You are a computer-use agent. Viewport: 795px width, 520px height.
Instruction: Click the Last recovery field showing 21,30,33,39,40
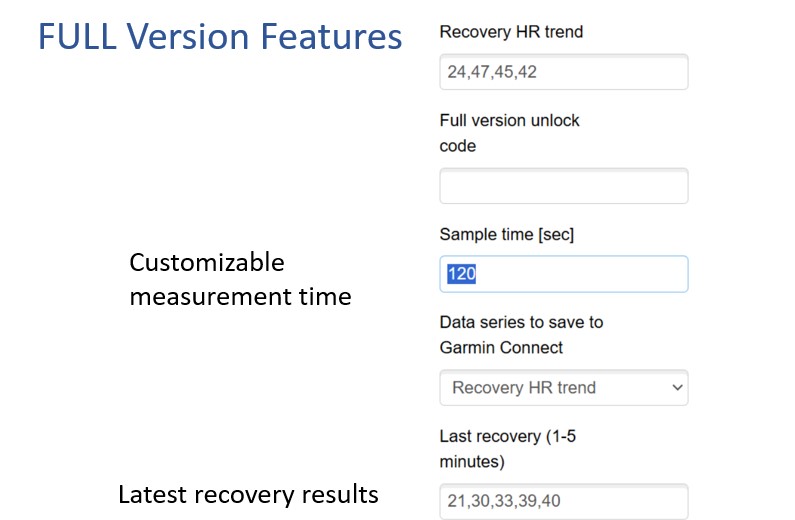564,501
